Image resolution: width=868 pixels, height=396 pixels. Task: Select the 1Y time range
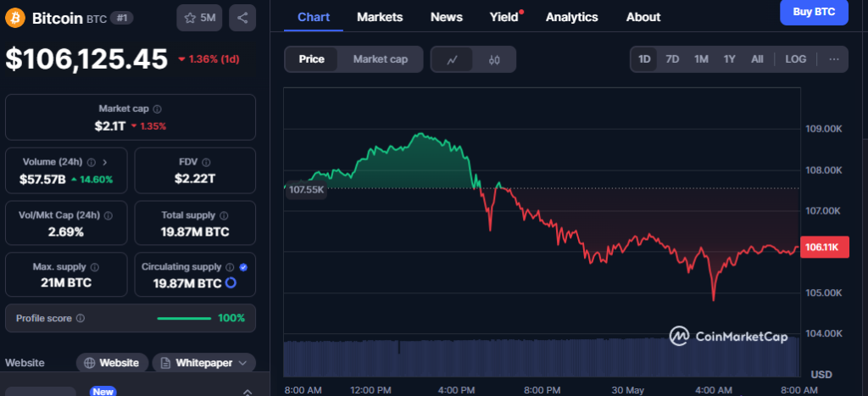pyautogui.click(x=730, y=59)
